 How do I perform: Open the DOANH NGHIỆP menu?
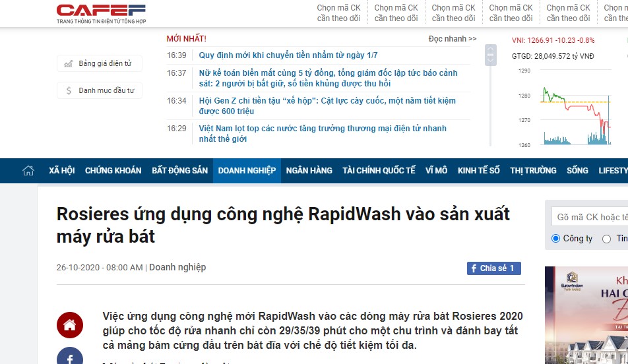[x=247, y=171]
